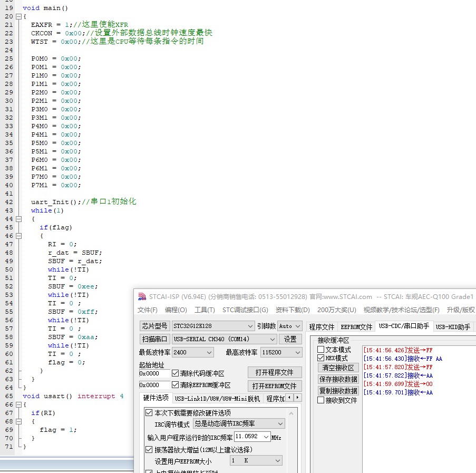Image resolution: width=476 pixels, height=473 pixels.
Task: Click the hardware options scrollbar up arrow
Action: tap(292, 413)
